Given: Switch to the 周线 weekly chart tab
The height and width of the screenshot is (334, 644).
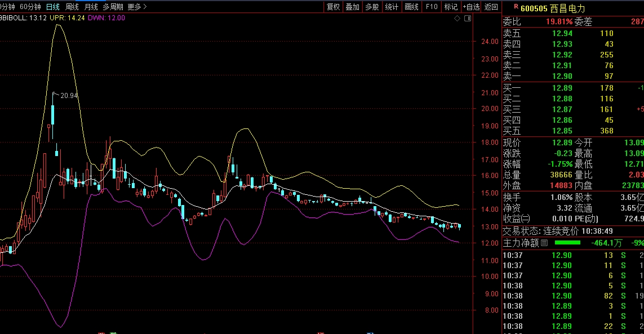Looking at the screenshot, I should coord(72,7).
